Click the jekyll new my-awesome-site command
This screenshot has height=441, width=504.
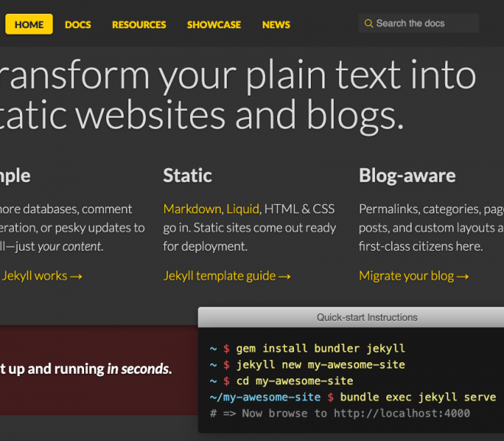pyautogui.click(x=321, y=365)
